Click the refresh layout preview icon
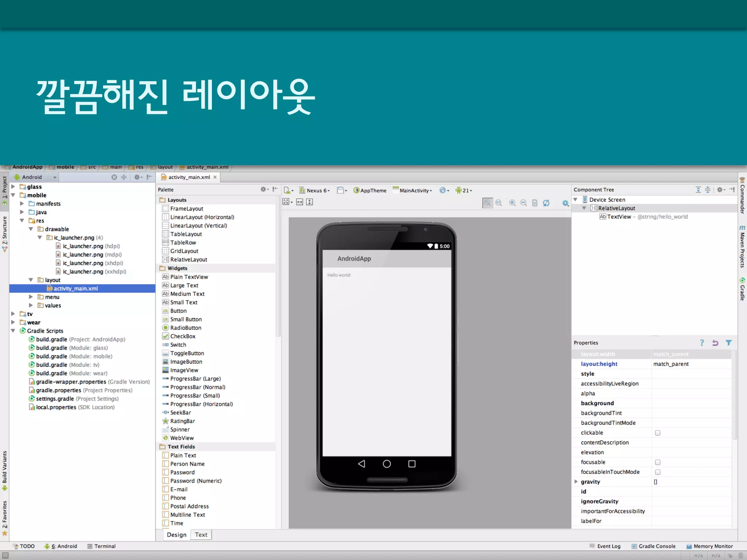This screenshot has width=747, height=560. coord(546,203)
